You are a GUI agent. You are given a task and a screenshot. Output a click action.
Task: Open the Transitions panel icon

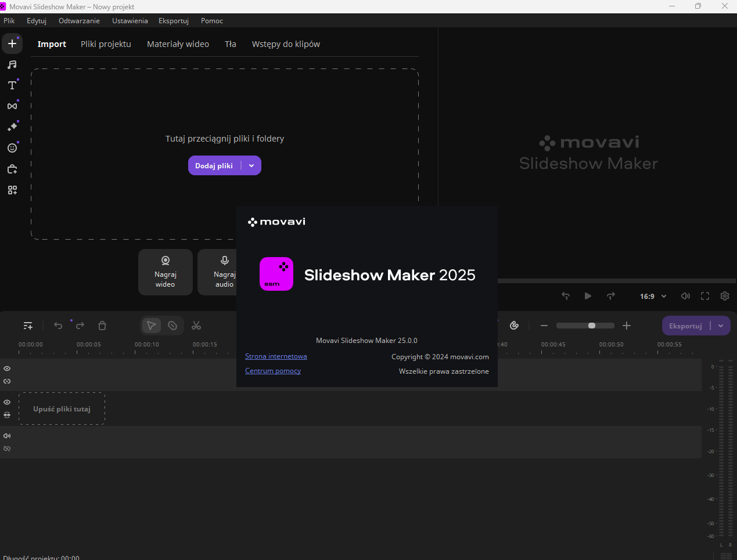click(x=12, y=106)
